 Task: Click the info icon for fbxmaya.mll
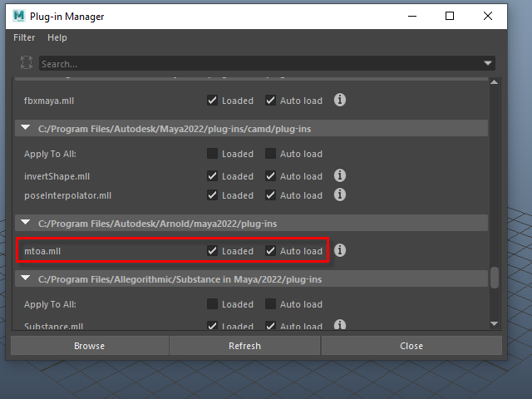(x=340, y=101)
